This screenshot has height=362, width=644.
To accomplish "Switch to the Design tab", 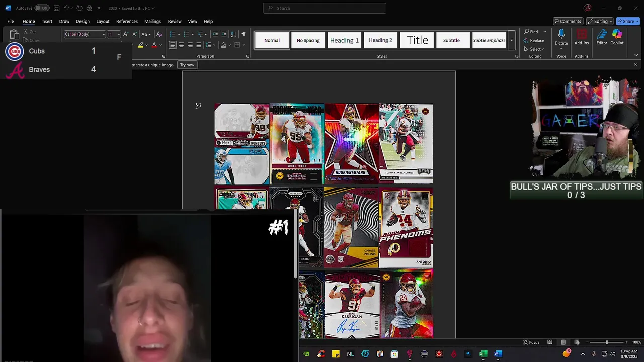I will [83, 21].
